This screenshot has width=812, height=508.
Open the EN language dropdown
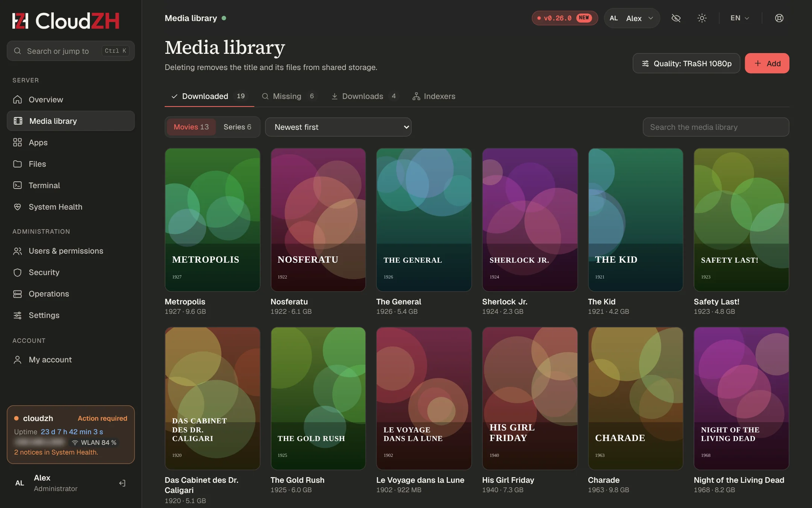[x=740, y=18]
